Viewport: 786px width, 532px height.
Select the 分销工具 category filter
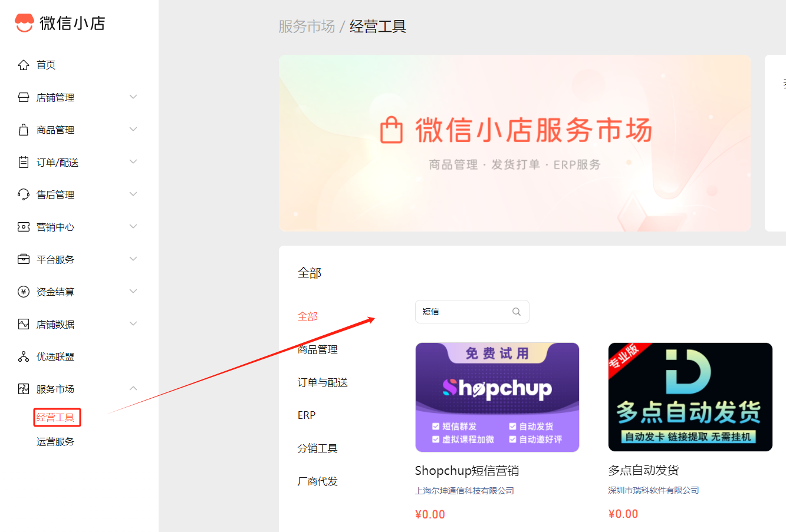tap(318, 448)
